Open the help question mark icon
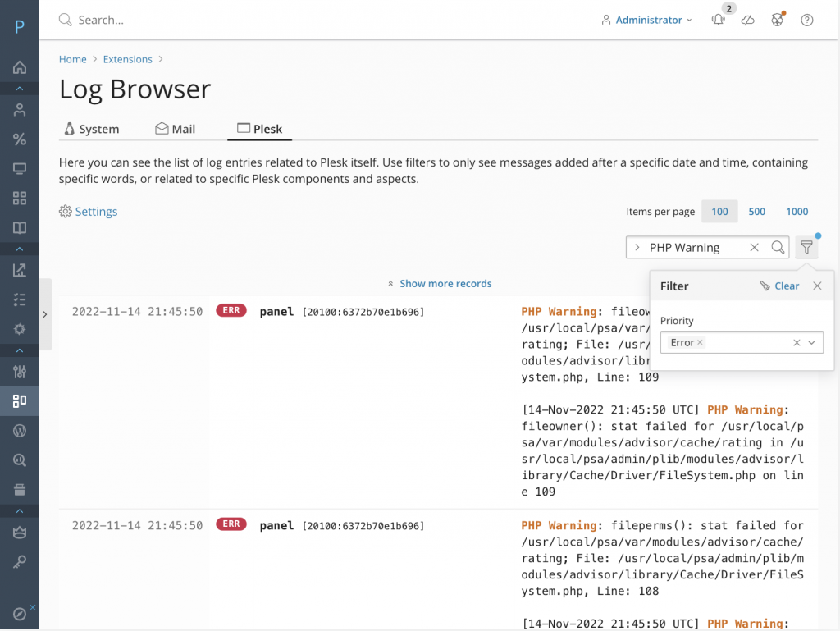 coord(807,20)
